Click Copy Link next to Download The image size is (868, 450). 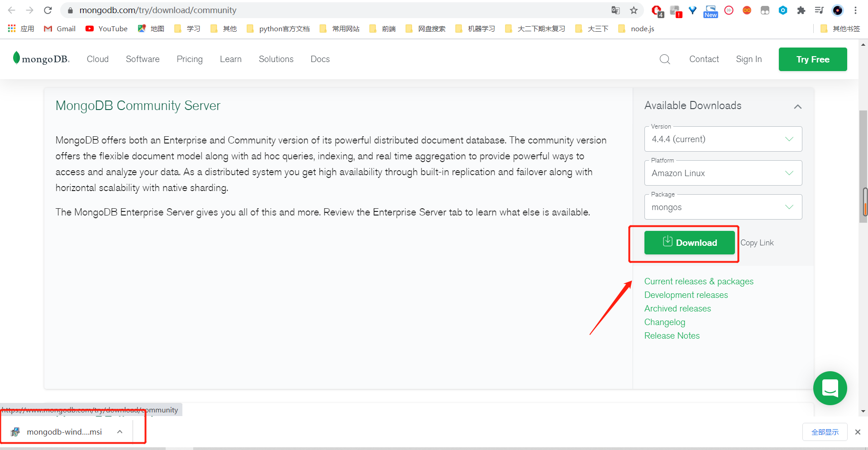pos(757,243)
